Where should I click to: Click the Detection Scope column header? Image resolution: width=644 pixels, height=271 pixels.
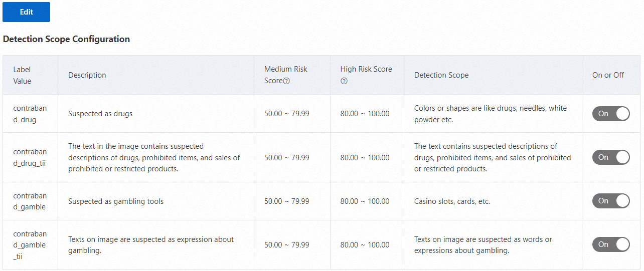(441, 75)
